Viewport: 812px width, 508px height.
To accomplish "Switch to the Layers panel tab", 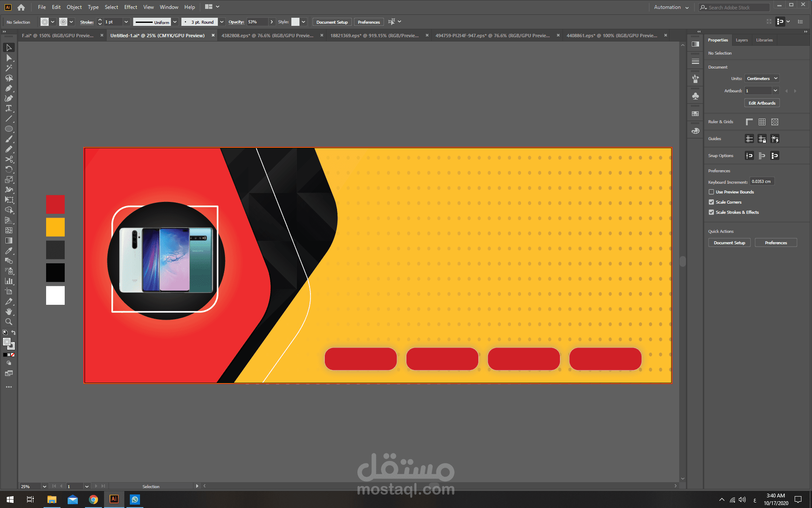I will click(x=741, y=40).
